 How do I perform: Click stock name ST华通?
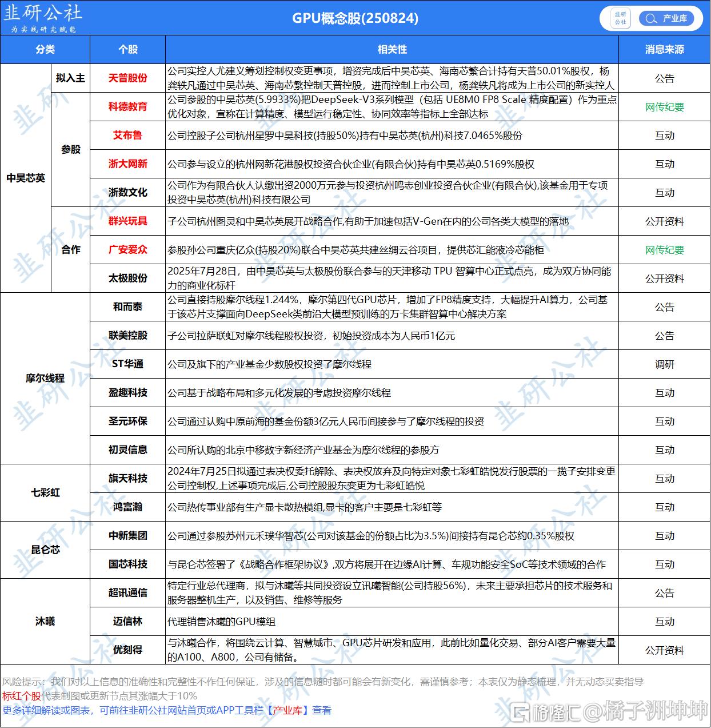click(x=128, y=364)
